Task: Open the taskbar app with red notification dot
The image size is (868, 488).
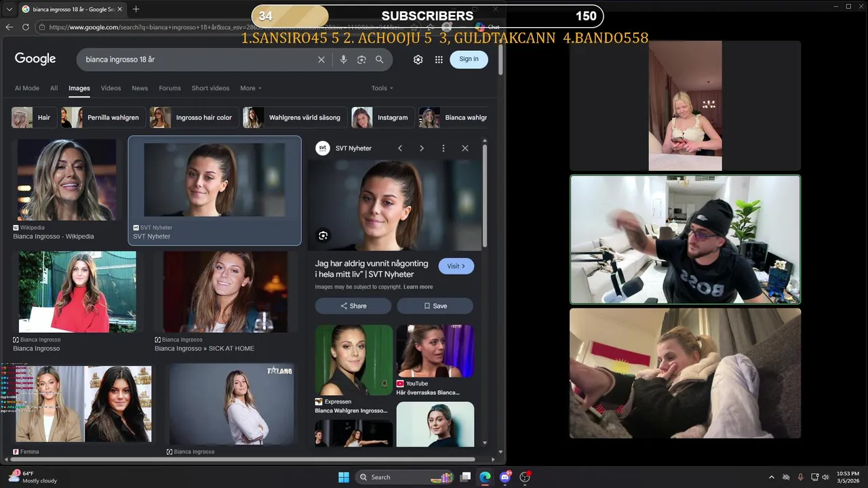Action: (524, 477)
